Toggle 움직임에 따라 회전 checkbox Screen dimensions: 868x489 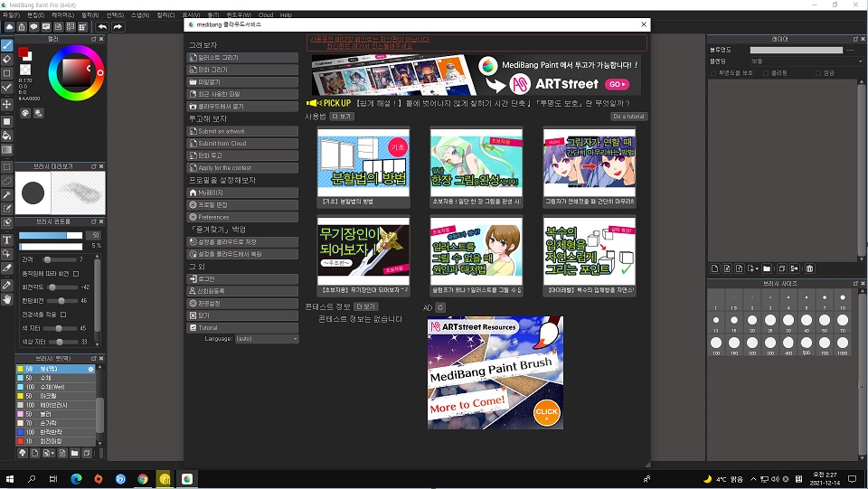pos(76,273)
